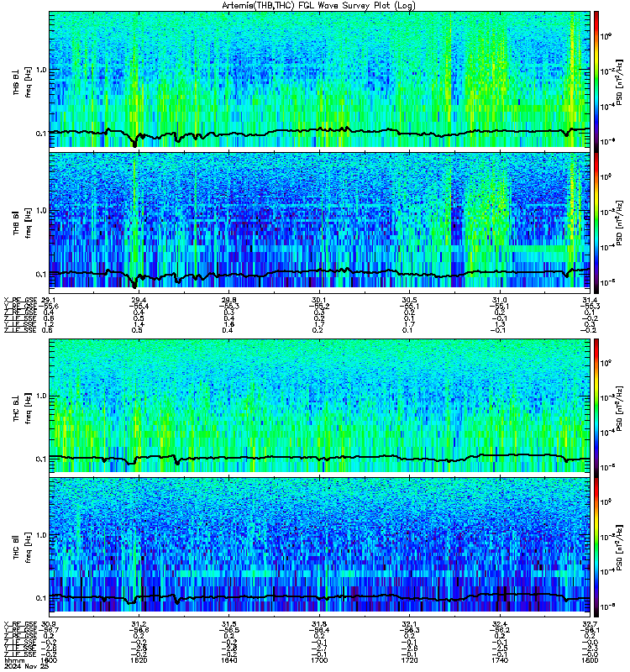Image resolution: width=630 pixels, height=672 pixels.
Task: Click the "PSD [nT²/Hz]" label of the top color bar
Action: (x=619, y=81)
